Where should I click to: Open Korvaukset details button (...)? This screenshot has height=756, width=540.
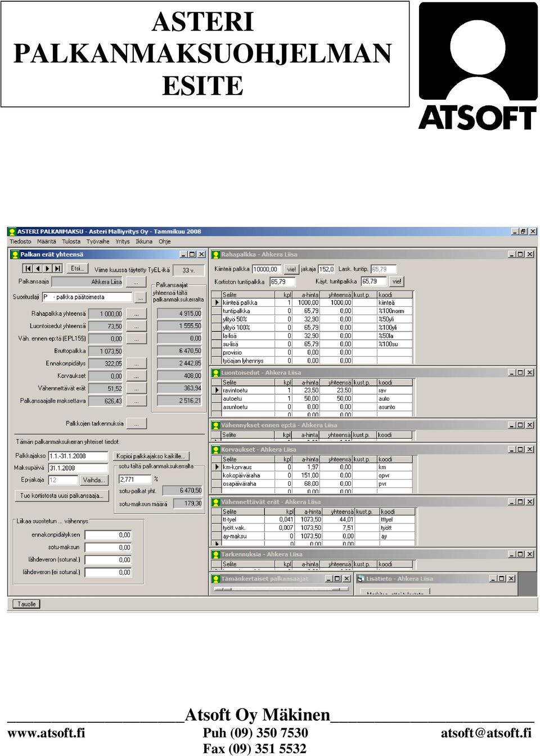(x=136, y=375)
